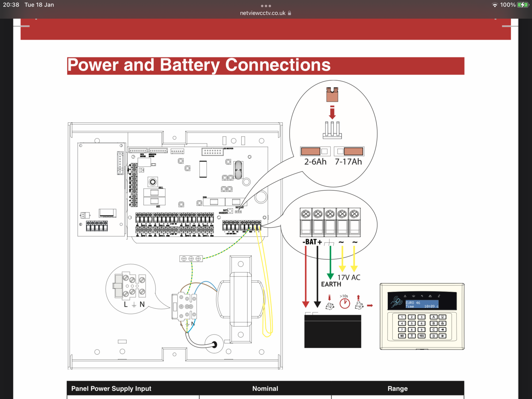Tap the padlock icon beside the URL
This screenshot has height=399, width=532.
tap(290, 13)
